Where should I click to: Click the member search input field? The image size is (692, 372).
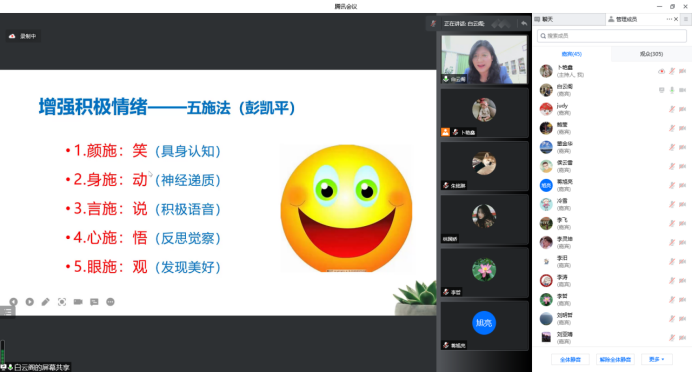click(612, 36)
